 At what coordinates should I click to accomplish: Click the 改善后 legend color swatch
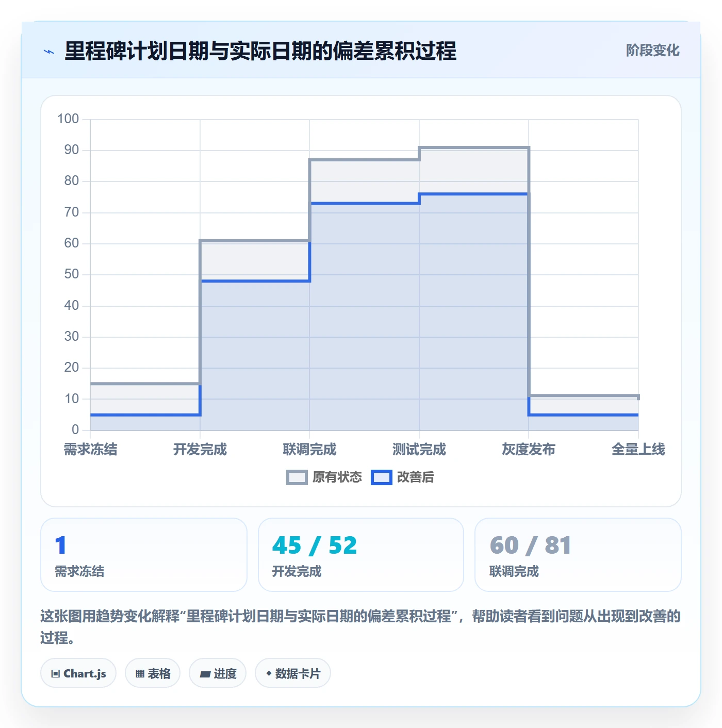tap(382, 477)
